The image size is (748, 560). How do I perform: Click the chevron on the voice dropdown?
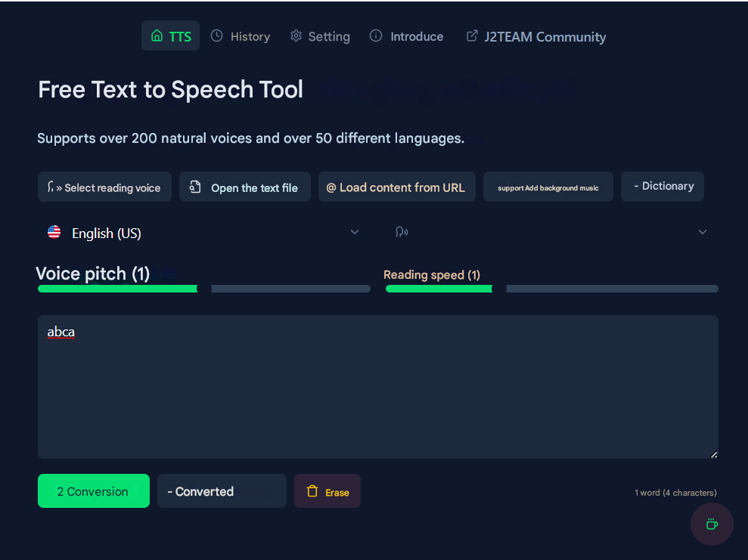coord(703,232)
